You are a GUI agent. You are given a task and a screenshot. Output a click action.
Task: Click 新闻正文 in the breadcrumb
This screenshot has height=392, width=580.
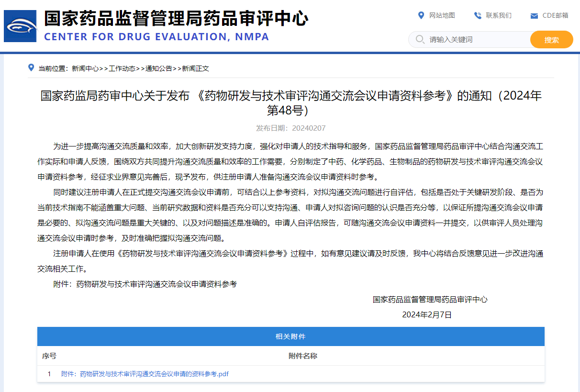pyautogui.click(x=195, y=68)
